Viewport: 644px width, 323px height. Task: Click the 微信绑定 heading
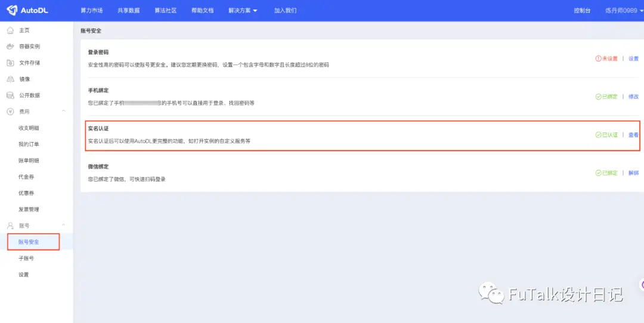[x=98, y=167]
